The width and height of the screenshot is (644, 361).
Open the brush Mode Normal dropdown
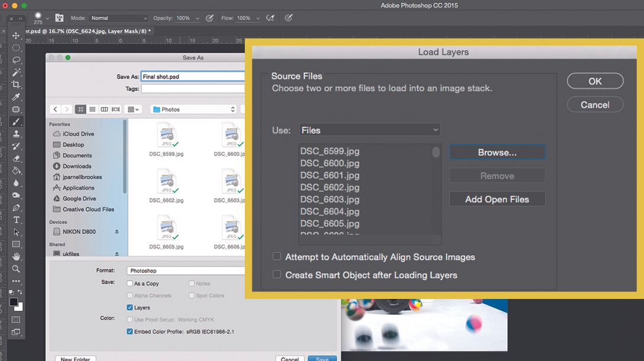[118, 18]
